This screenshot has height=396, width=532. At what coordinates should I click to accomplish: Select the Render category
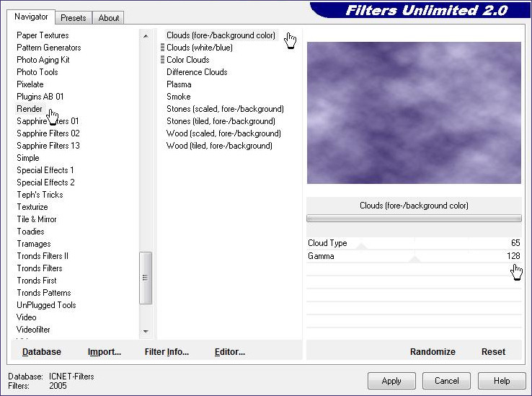[30, 109]
